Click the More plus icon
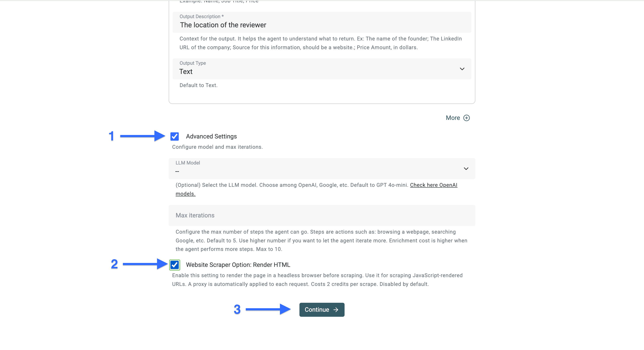 (x=467, y=118)
